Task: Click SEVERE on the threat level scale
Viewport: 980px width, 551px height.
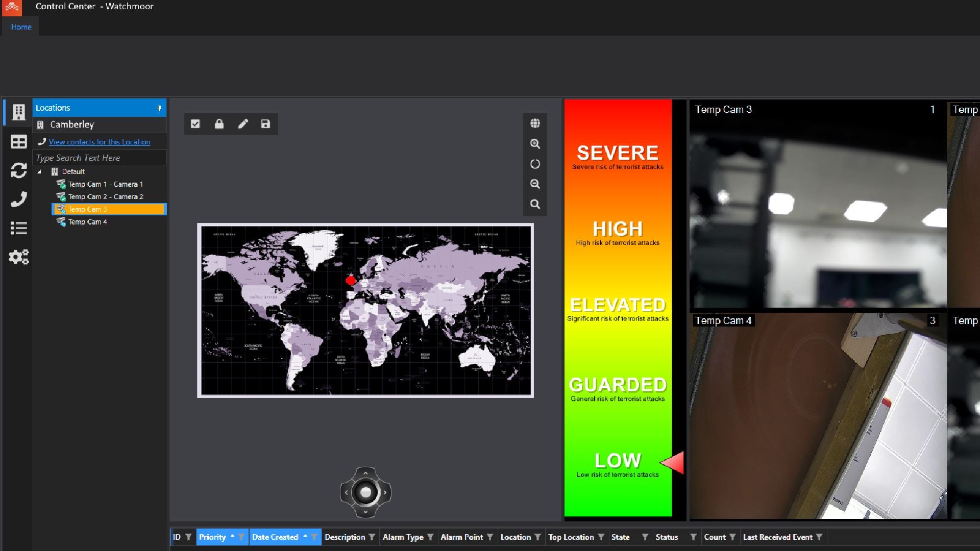Action: pos(618,153)
